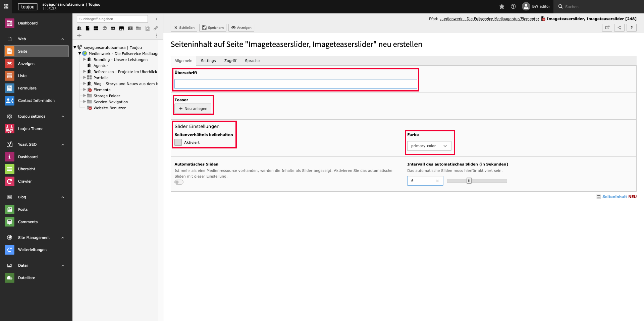Click Neu anlegen under Teaser
The image size is (644, 321).
tap(193, 109)
